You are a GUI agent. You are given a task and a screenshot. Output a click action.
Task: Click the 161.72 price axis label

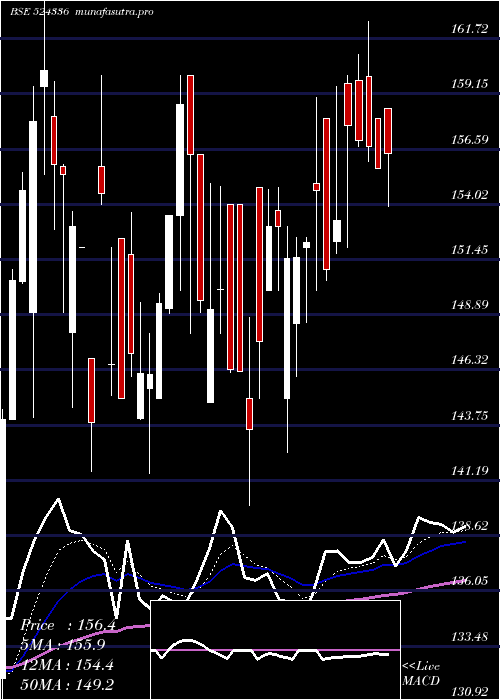469,29
